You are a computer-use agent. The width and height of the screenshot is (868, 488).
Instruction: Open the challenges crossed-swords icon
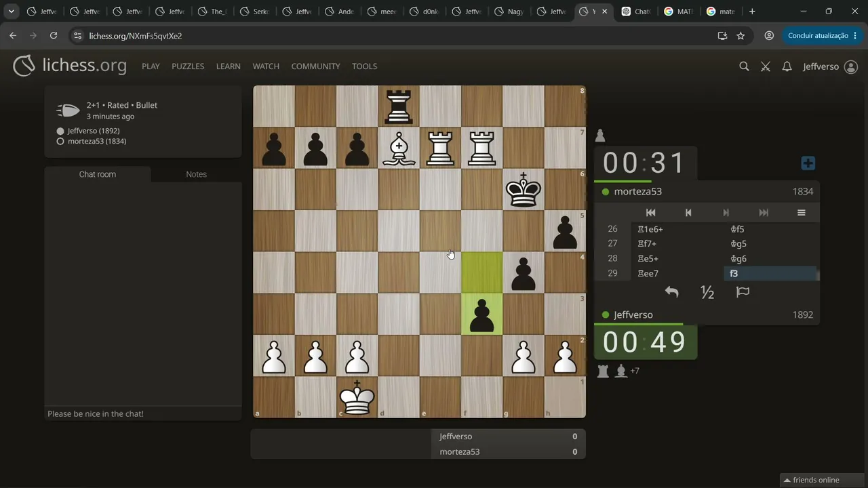point(766,66)
